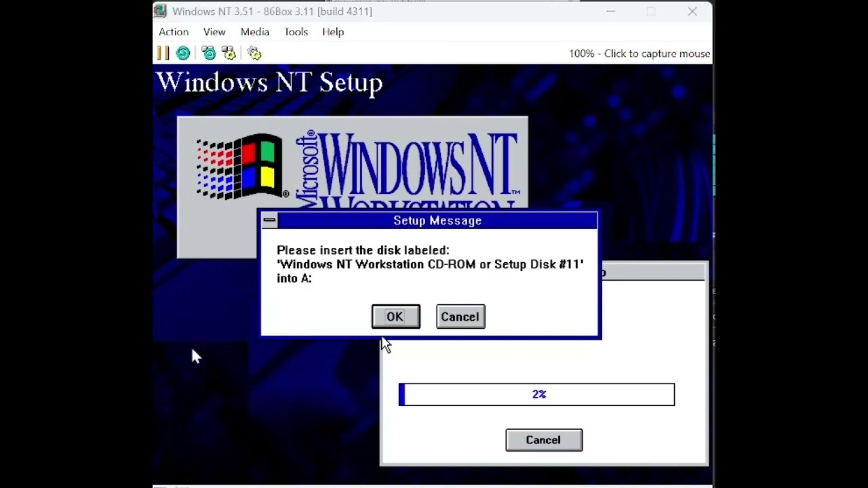
Task: Send Ctrl+Alt+Del via toolbar icon
Action: (209, 53)
